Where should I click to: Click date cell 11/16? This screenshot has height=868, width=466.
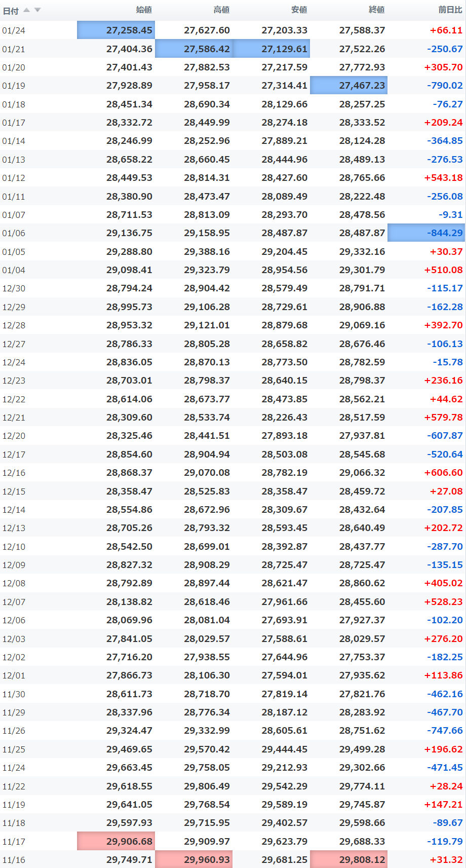tap(14, 860)
